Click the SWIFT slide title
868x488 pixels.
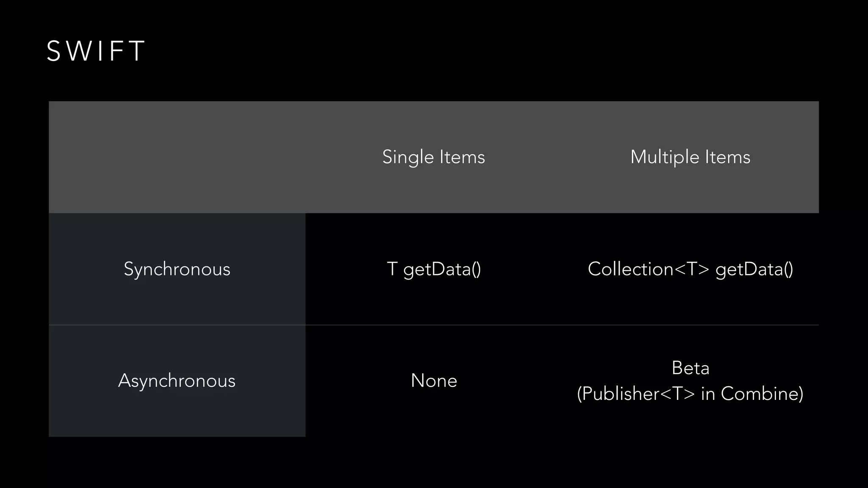(96, 51)
